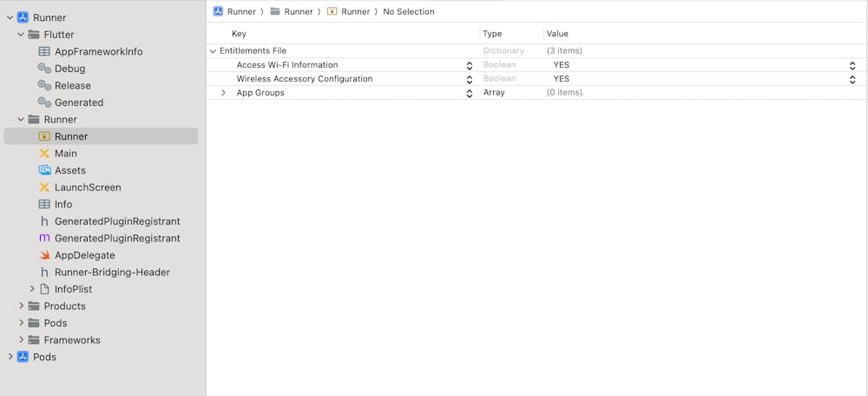This screenshot has width=868, height=396.
Task: Click No Selection in the breadcrumb
Action: pos(409,11)
